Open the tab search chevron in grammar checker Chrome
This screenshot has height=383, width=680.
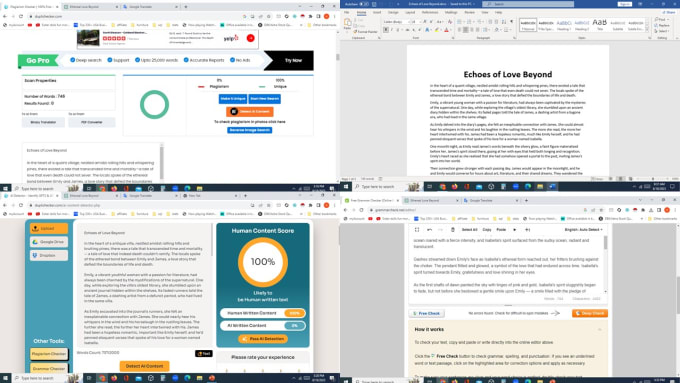point(640,200)
